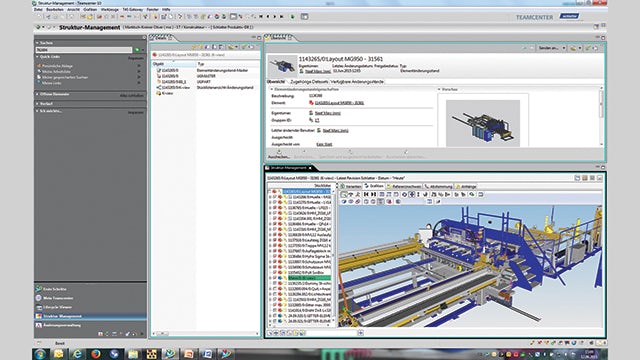Click the Firefox icon in the taskbar
640x360 pixels.
[x=96, y=354]
